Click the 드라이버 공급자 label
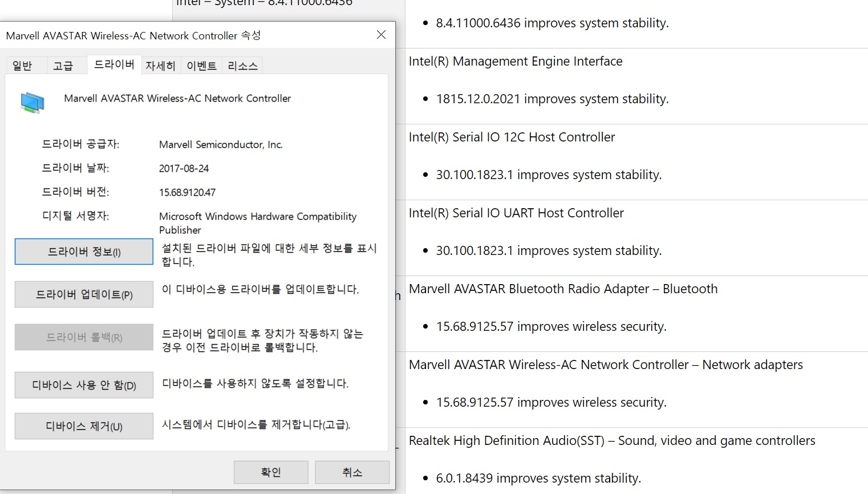The height and width of the screenshot is (494, 868). [80, 144]
